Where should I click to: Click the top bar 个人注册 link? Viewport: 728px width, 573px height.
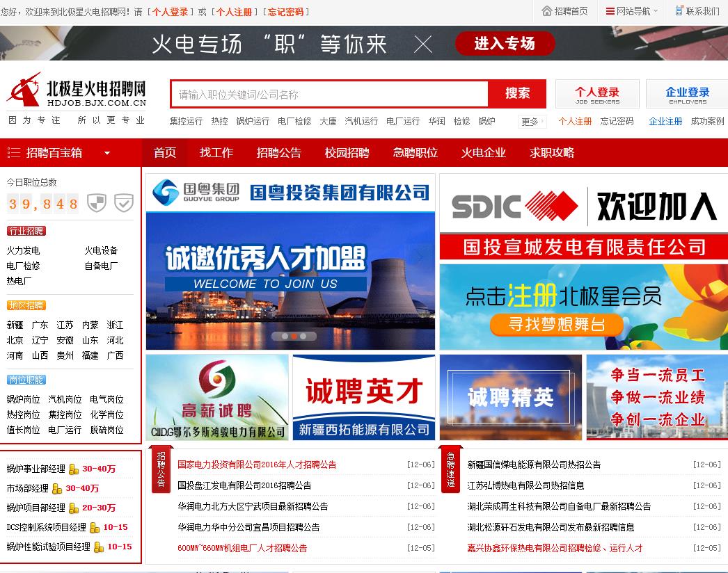pos(235,12)
